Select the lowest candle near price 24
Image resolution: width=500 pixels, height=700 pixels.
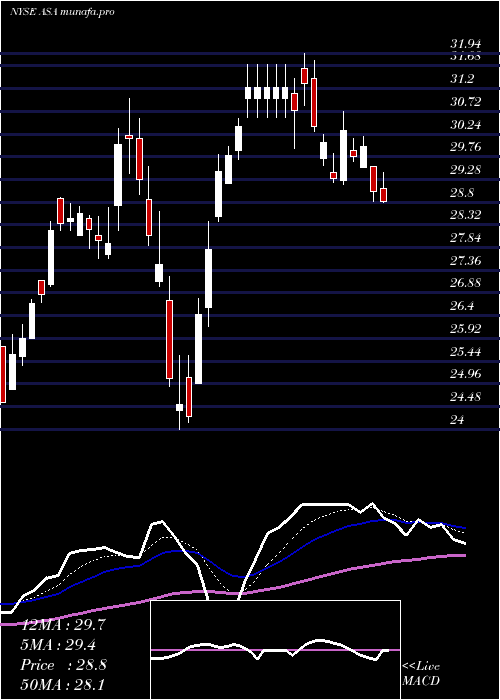pos(179,407)
